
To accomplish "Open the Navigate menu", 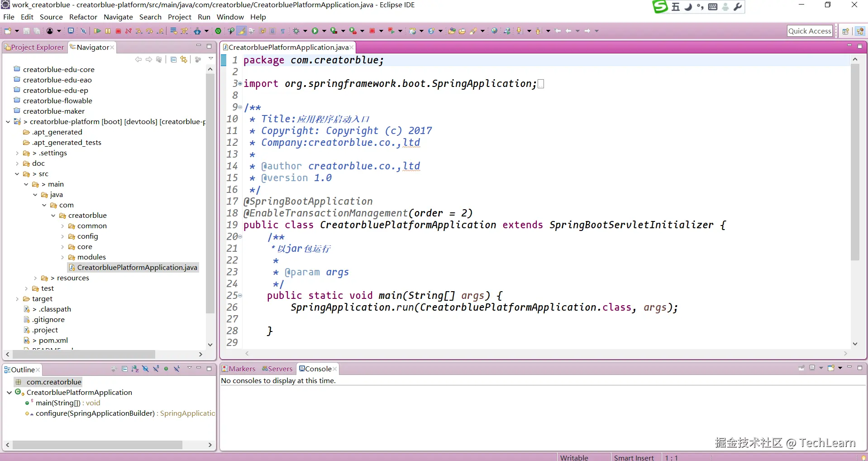I will click(118, 17).
